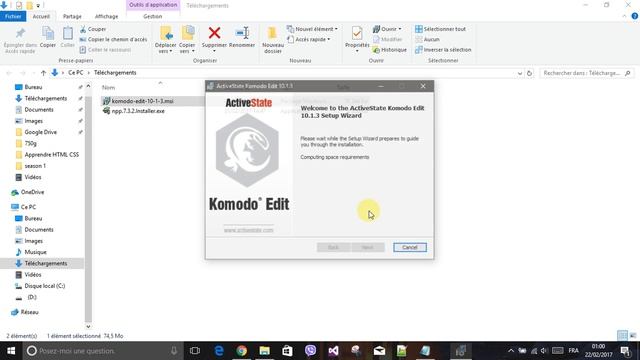The height and width of the screenshot is (360, 640).
Task: Select Réseau in the navigation pane
Action: pos(29,312)
